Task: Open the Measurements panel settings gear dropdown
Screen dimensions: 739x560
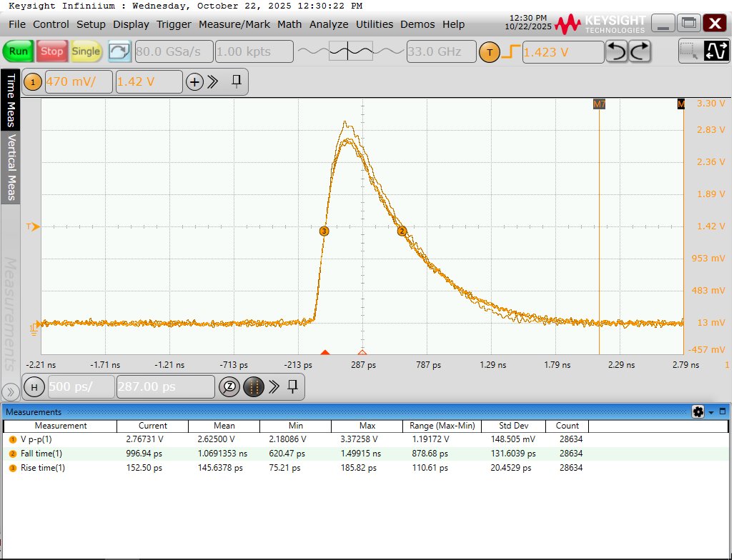Action: (x=701, y=412)
